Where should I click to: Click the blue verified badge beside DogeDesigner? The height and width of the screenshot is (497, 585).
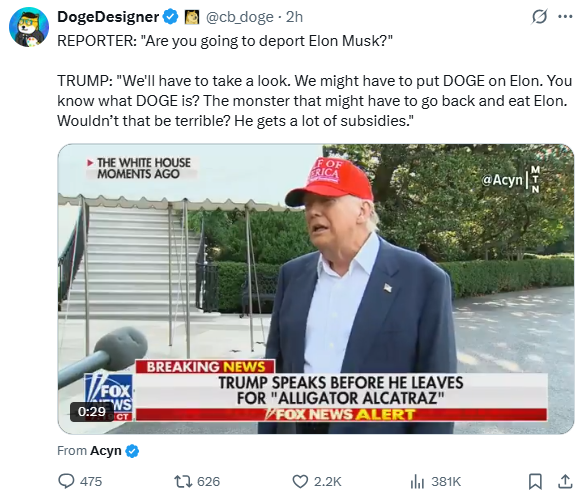point(171,17)
